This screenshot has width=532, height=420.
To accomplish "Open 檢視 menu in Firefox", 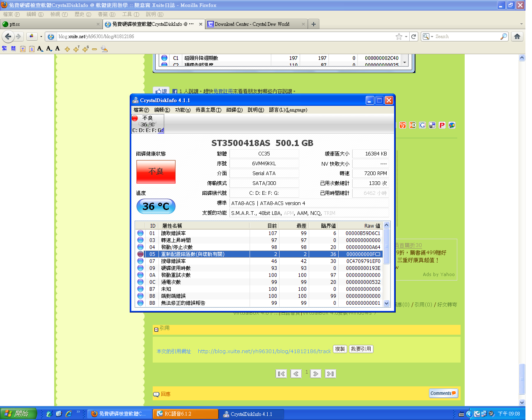I will click(x=59, y=14).
